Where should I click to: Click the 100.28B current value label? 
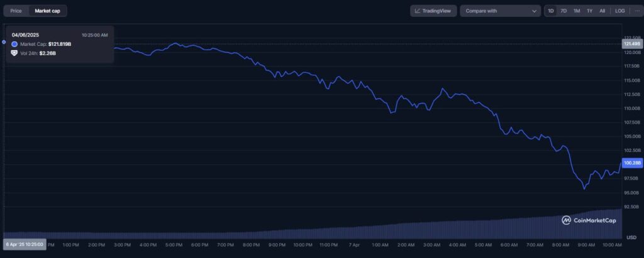(x=633, y=163)
